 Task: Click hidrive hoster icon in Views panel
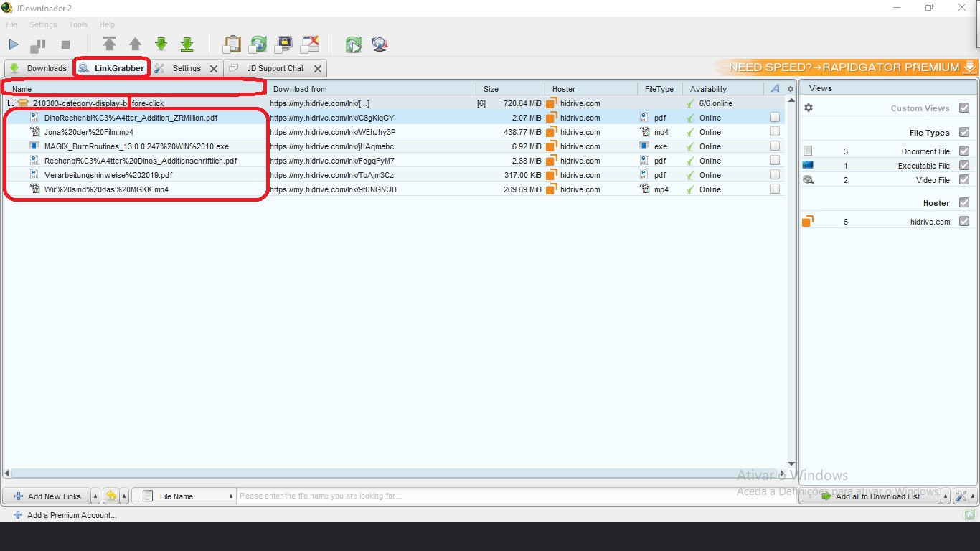tap(808, 221)
